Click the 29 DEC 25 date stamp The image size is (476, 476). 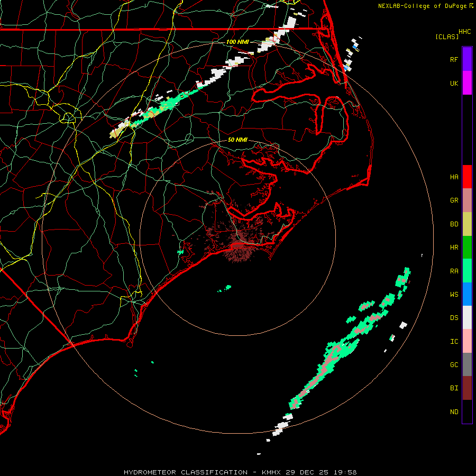pos(307,472)
